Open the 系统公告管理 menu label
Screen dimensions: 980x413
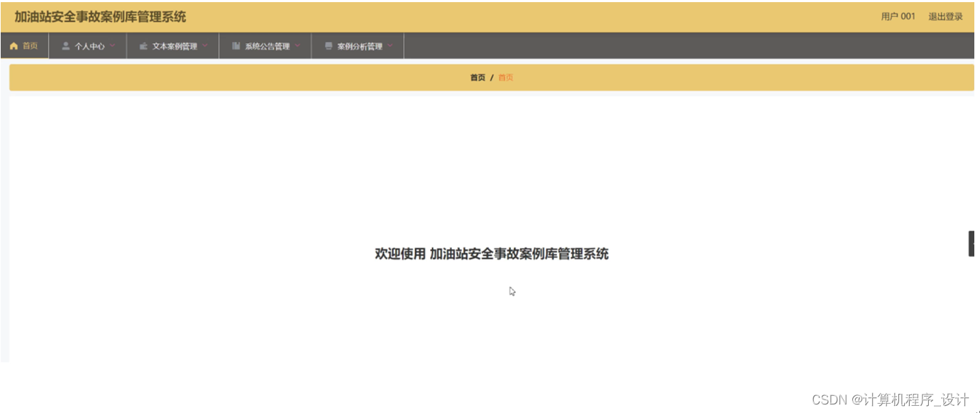click(x=268, y=47)
